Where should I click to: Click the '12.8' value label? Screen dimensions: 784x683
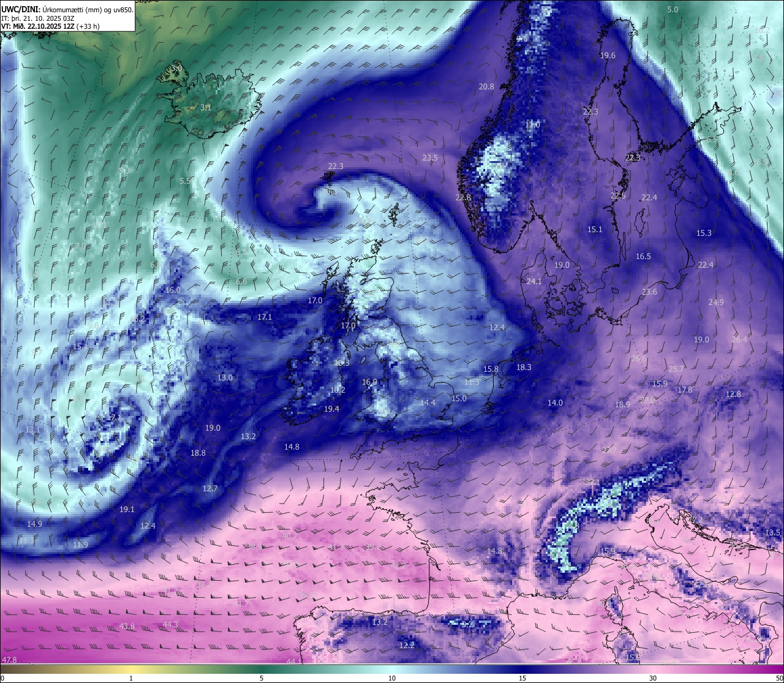coord(733,394)
